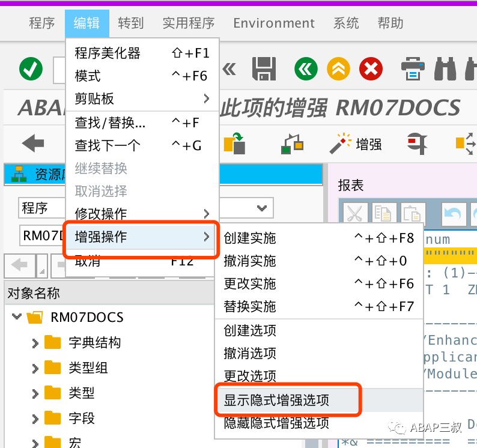This screenshot has height=448, width=477.
Task: Open the 转到 menu
Action: (131, 23)
